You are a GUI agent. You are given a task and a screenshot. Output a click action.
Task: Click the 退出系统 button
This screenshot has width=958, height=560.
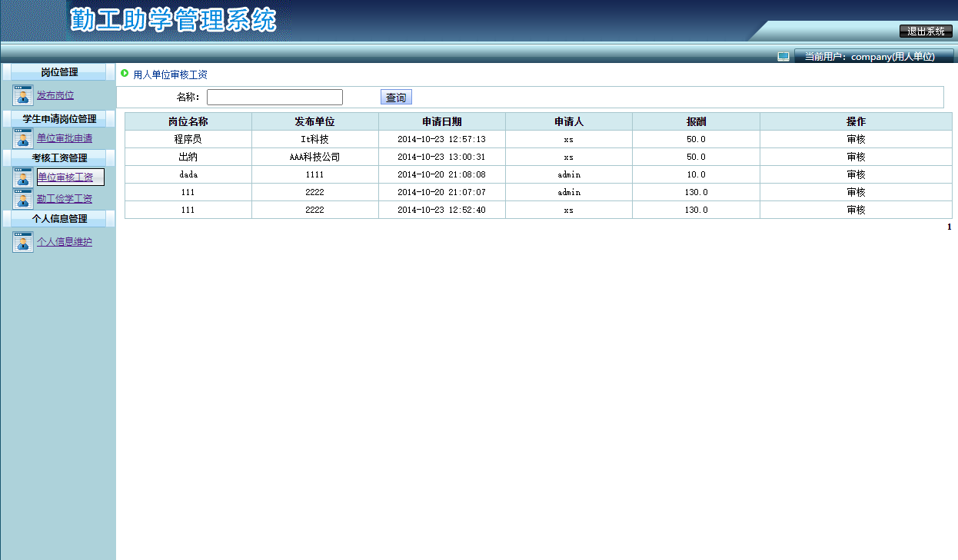coord(926,31)
